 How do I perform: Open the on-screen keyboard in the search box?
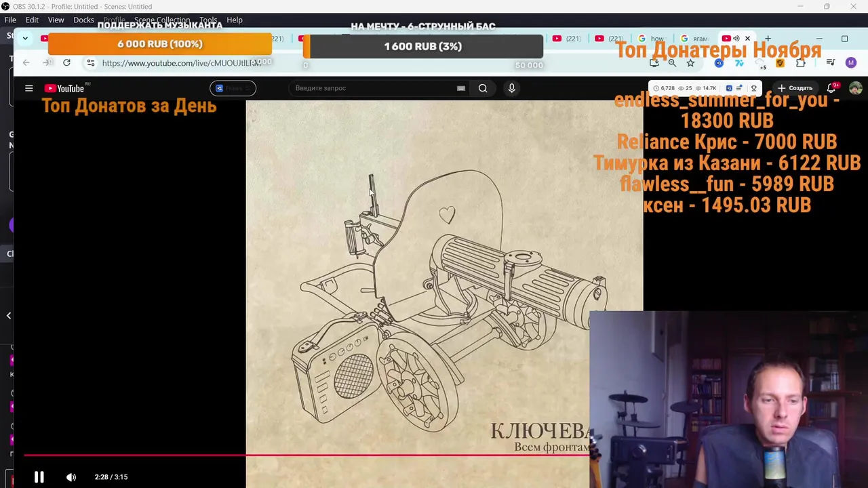461,88
